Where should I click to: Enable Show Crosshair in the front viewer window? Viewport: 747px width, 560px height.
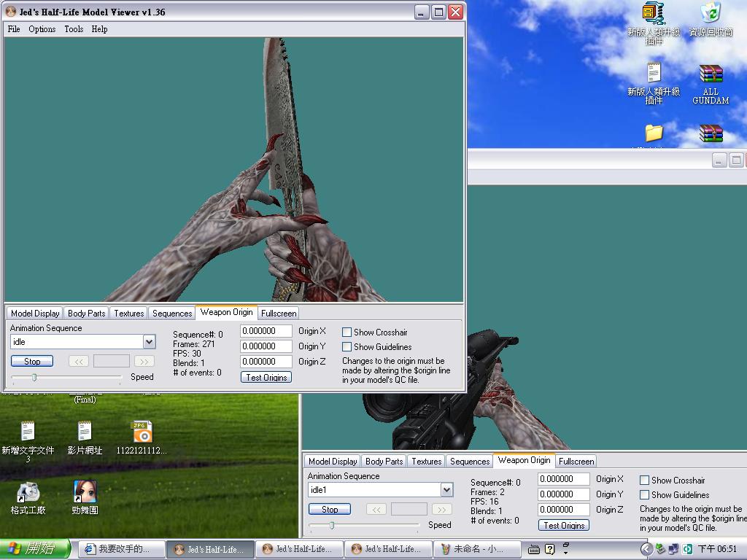coord(347,332)
